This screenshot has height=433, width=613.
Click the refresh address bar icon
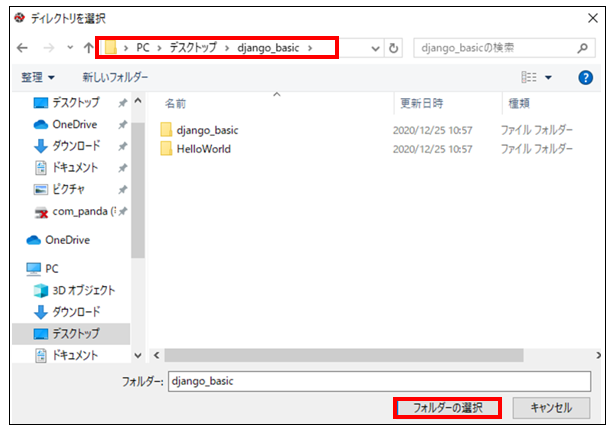point(394,48)
